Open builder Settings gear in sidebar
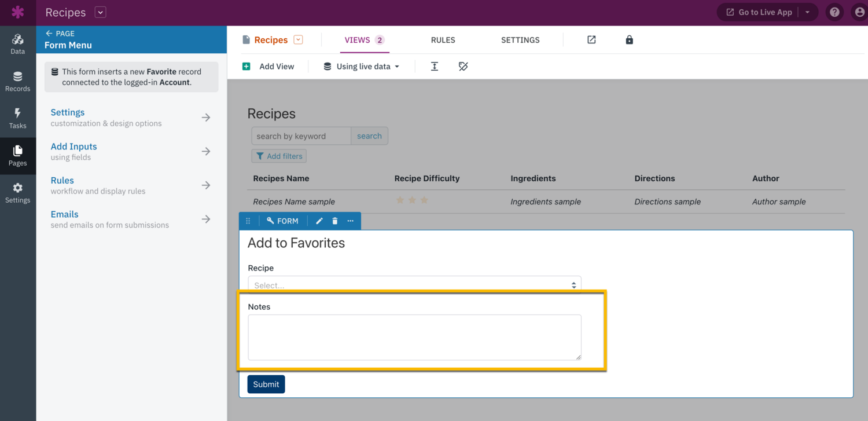This screenshot has height=421, width=868. pyautogui.click(x=17, y=193)
